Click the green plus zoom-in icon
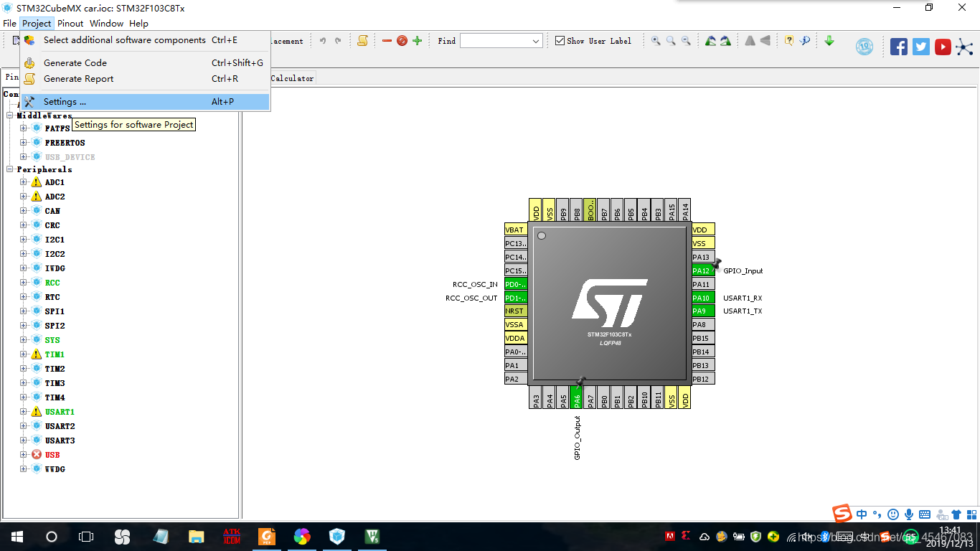Image resolution: width=980 pixels, height=551 pixels. tap(418, 41)
